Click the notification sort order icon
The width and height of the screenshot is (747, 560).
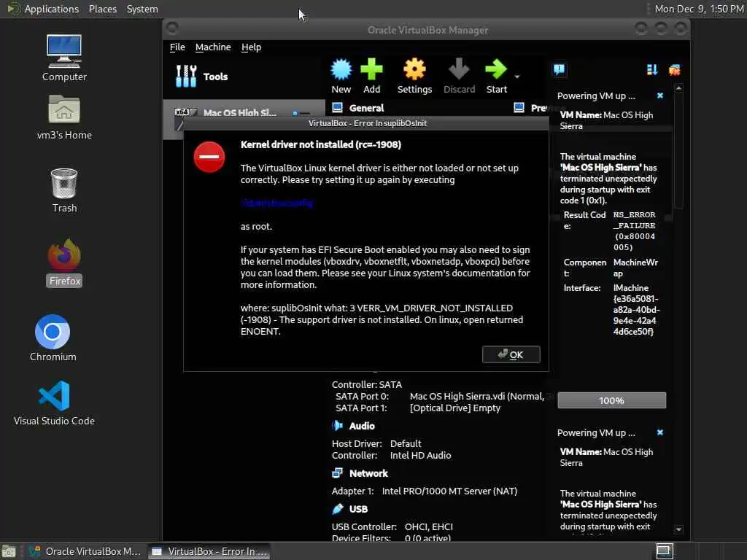[x=652, y=70]
